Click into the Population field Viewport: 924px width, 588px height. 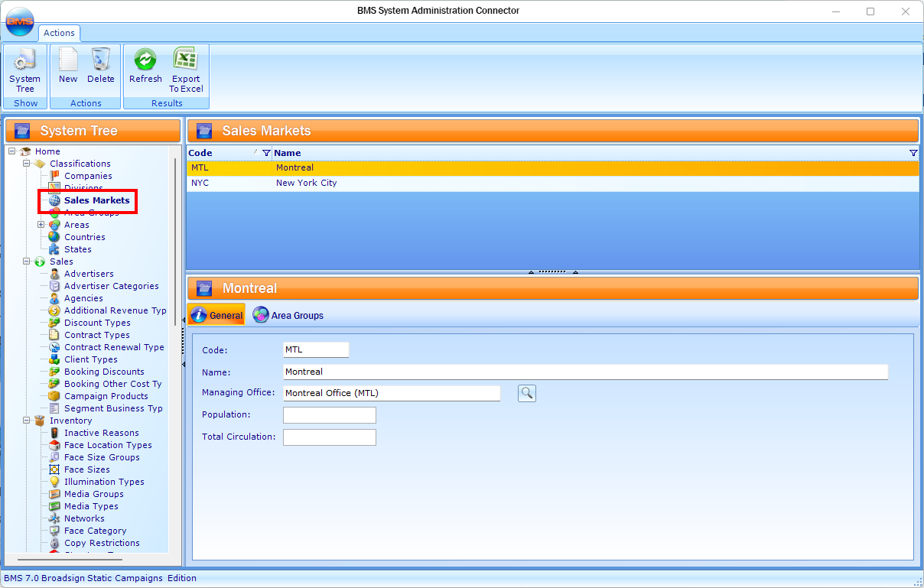[x=330, y=415]
